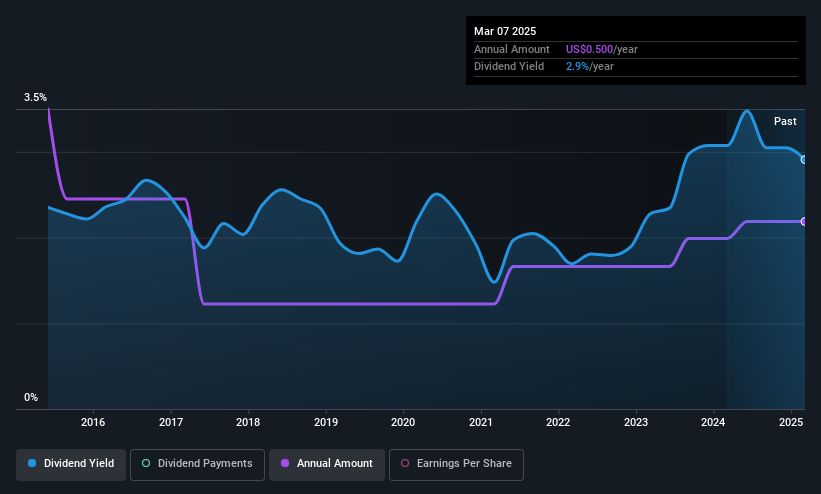Click the 2.9% dividend yield value

tap(577, 67)
